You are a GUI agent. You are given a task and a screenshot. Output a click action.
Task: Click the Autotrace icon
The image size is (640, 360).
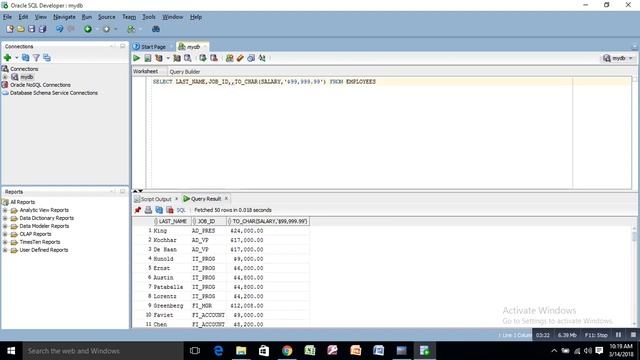(177, 58)
